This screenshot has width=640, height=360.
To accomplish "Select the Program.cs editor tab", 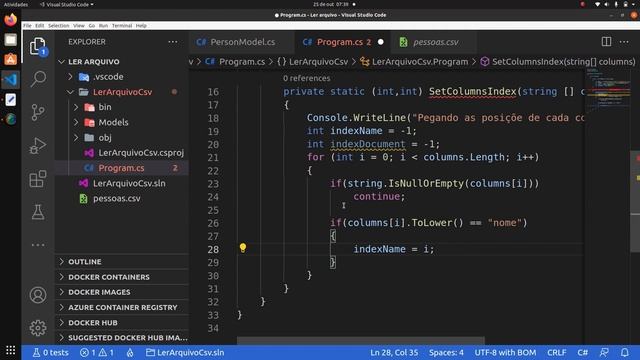I will (x=343, y=42).
